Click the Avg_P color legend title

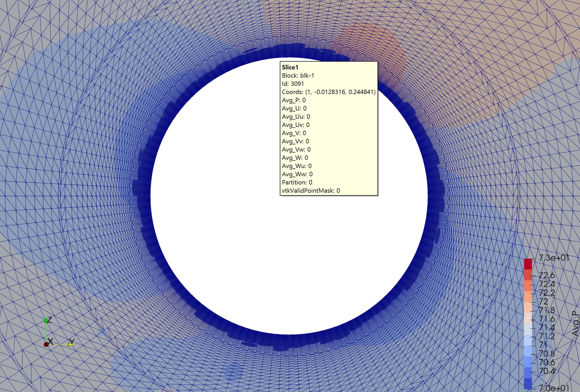click(575, 324)
